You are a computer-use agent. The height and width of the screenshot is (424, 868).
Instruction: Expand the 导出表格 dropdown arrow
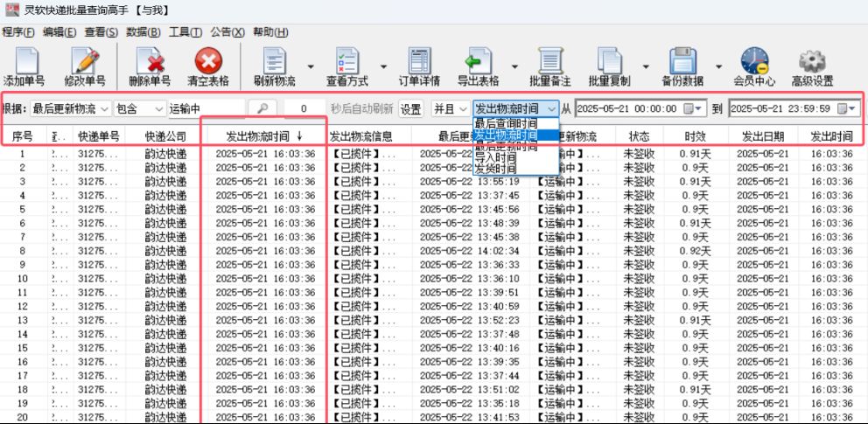(514, 67)
